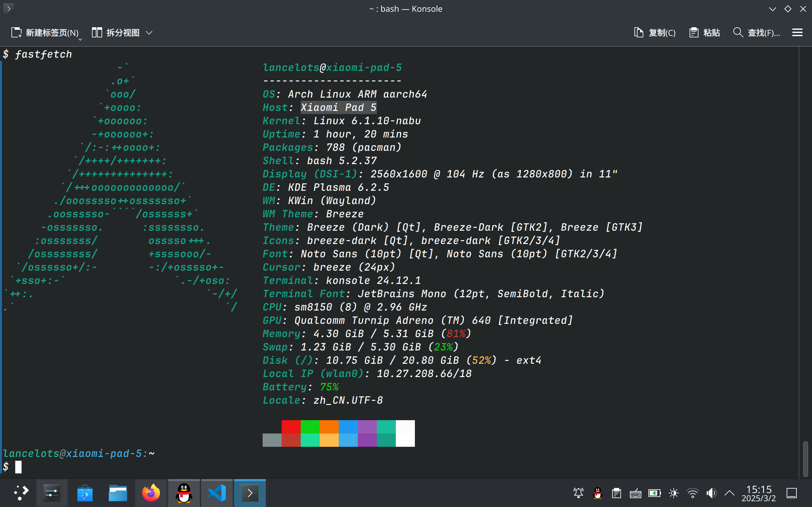
Task: Open Wi-Fi network tray icon
Action: tap(692, 493)
